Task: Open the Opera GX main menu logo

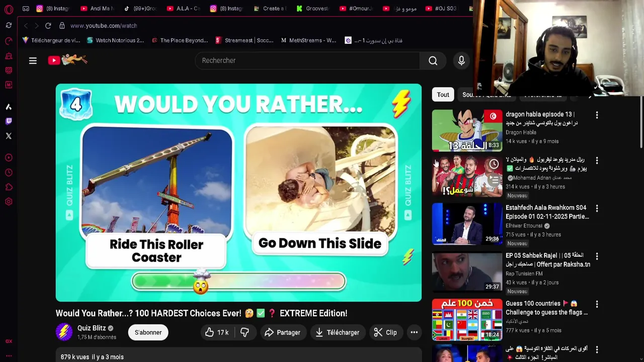Action: click(x=9, y=9)
